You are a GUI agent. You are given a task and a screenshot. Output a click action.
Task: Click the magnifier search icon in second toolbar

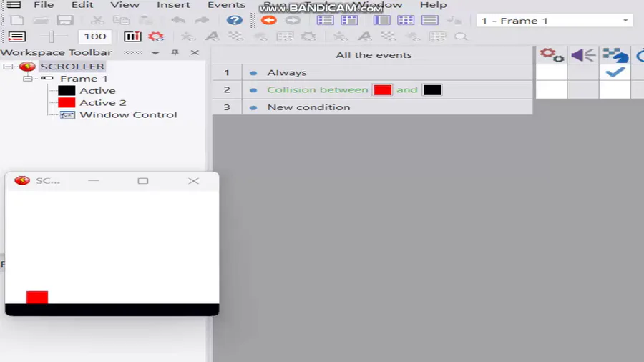pos(462,36)
